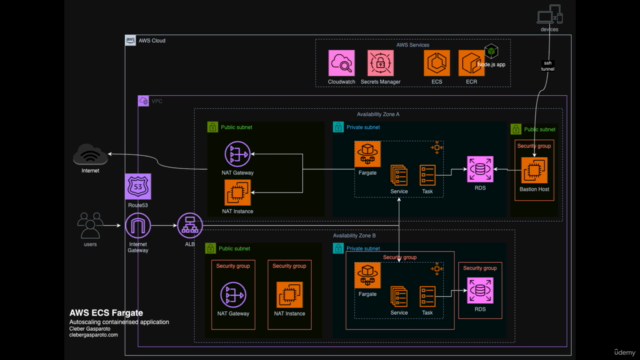This screenshot has width=640, height=360.
Task: Click 'Security group' label above Bastion Host
Action: 534,146
